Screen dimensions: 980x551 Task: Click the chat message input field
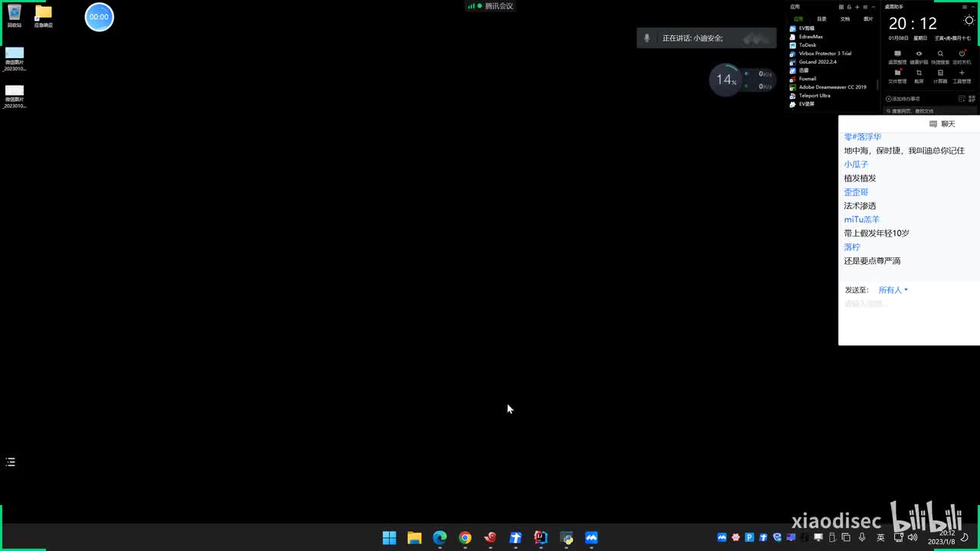(909, 320)
